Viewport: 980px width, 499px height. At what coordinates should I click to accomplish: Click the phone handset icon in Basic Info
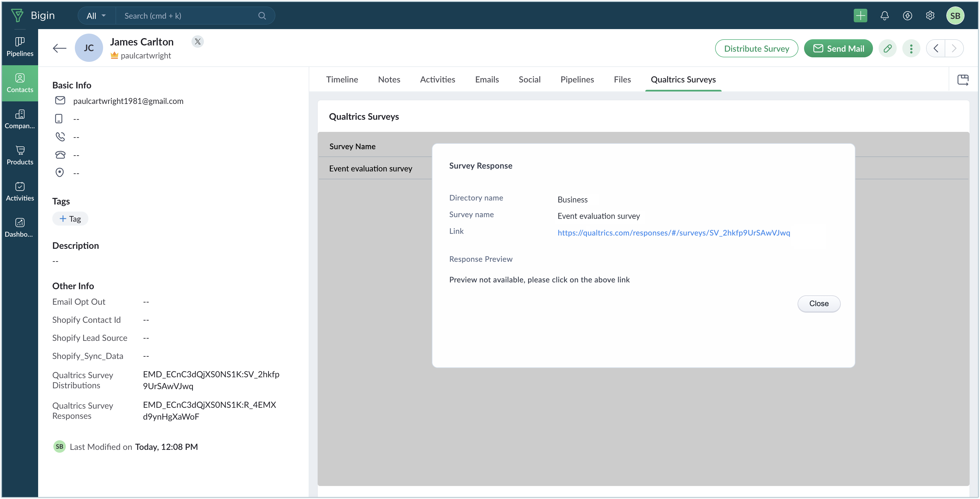coord(60,137)
